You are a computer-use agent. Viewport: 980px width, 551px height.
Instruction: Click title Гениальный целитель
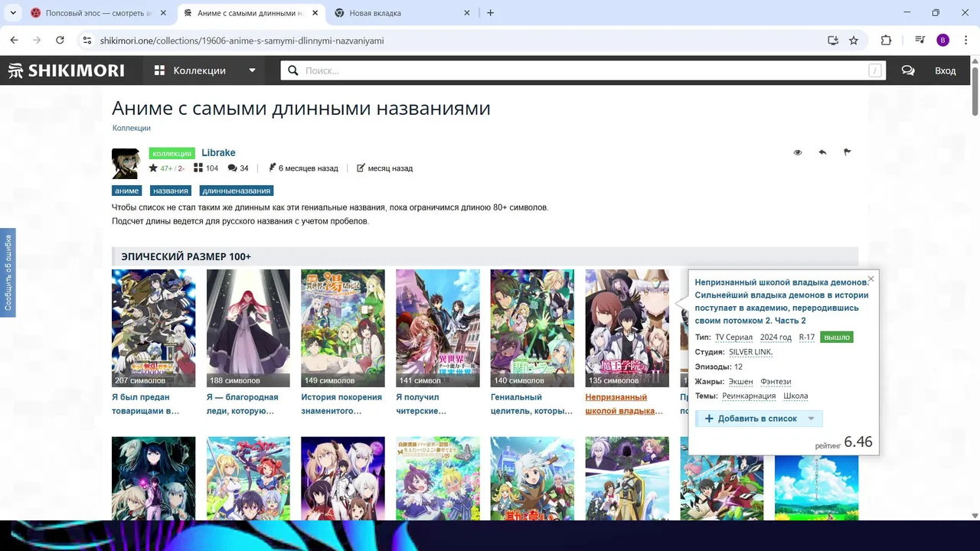[531, 404]
